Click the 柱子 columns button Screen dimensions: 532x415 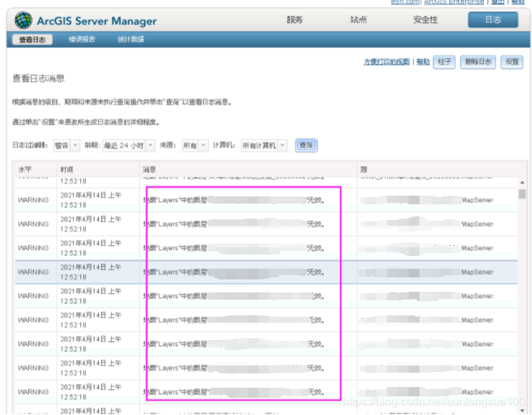point(444,62)
